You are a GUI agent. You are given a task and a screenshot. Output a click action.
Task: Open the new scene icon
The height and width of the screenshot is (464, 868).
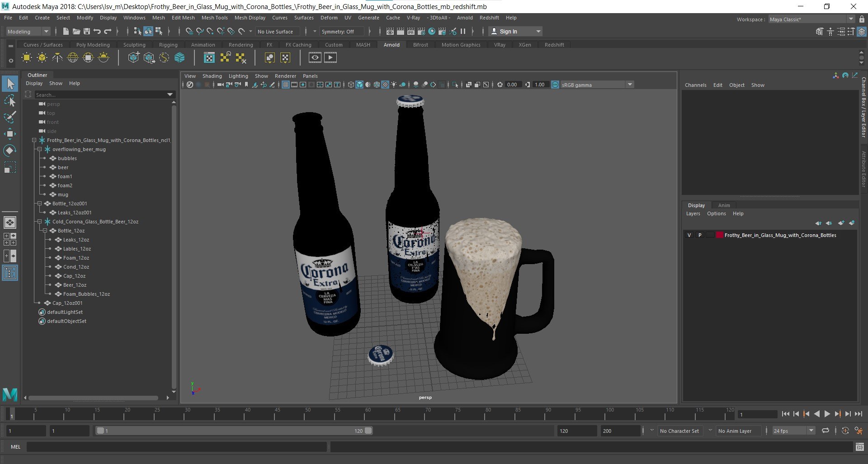pyautogui.click(x=66, y=31)
